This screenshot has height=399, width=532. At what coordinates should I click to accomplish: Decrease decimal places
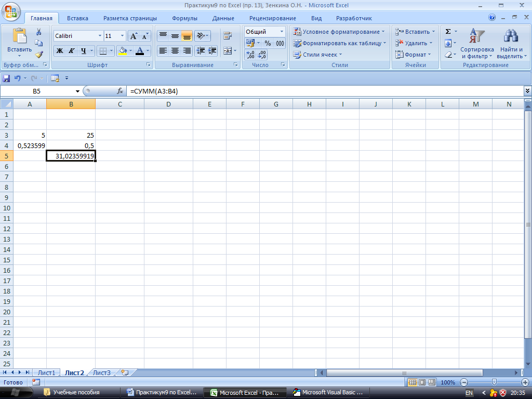(262, 55)
